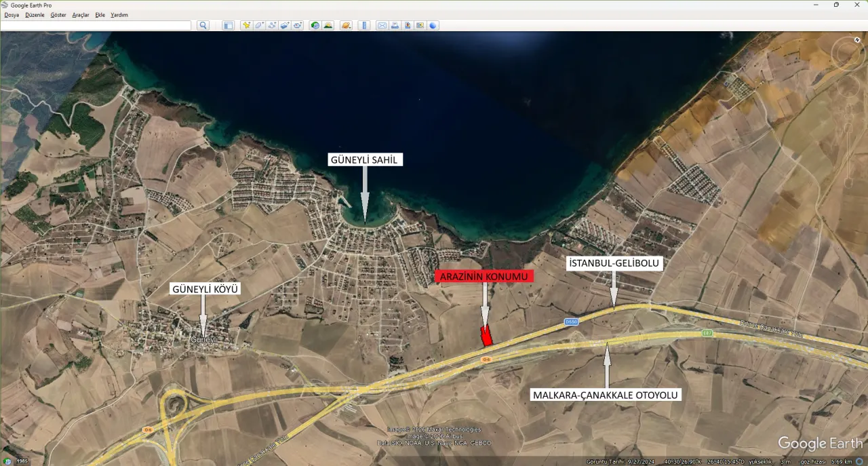868x466 pixels.
Task: Click the D550 road shield on map
Action: tap(571, 322)
